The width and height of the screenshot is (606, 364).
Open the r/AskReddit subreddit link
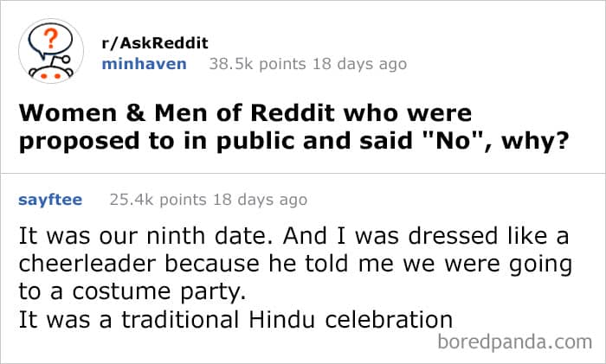point(155,43)
